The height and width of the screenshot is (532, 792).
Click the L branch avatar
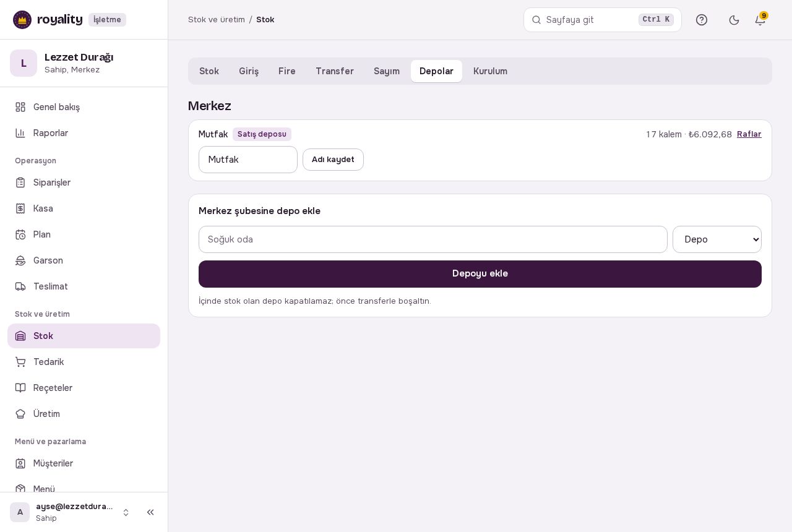point(24,63)
